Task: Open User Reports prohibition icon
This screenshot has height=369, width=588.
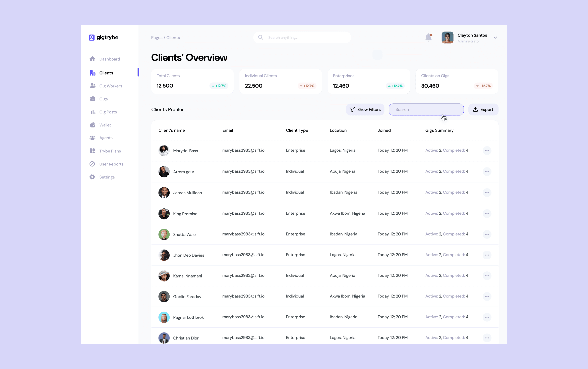Action: 92,164
